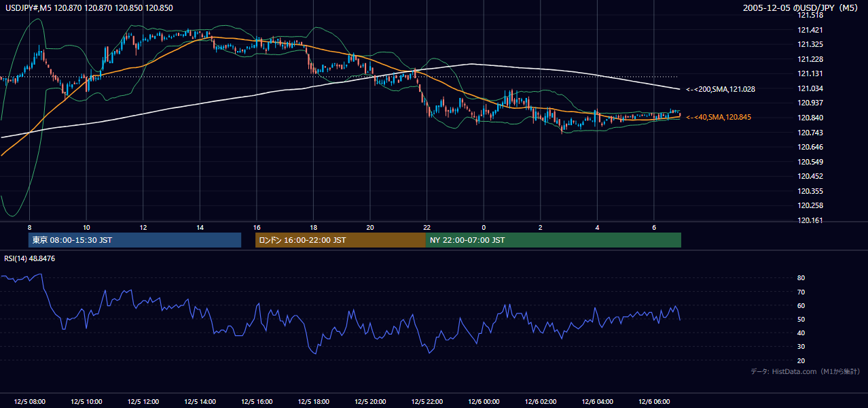Click hour label 18 under the price chart

click(x=313, y=226)
